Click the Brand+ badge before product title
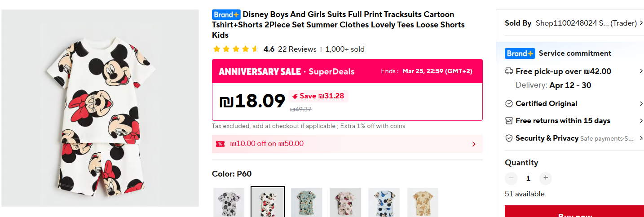This screenshot has width=644, height=217. 226,14
